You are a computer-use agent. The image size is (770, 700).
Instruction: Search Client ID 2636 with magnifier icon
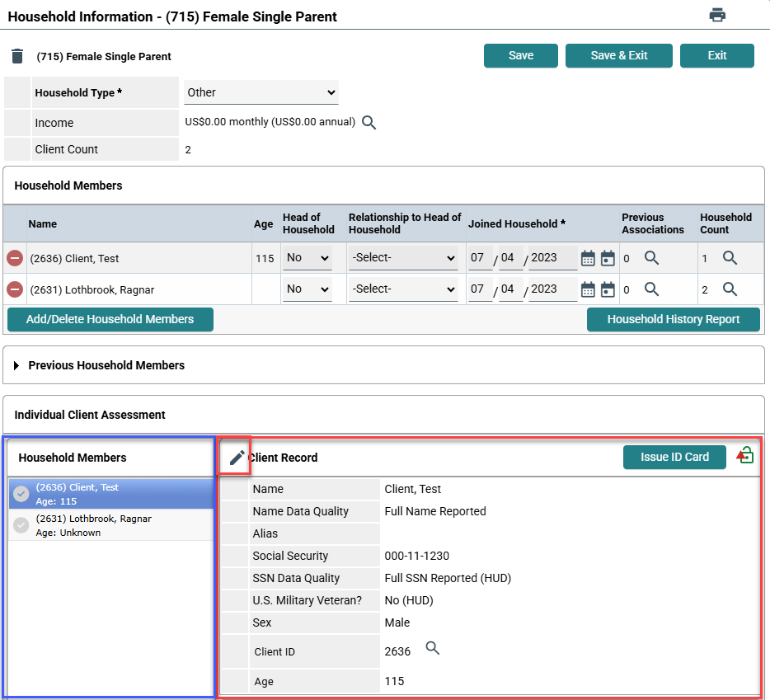[433, 649]
